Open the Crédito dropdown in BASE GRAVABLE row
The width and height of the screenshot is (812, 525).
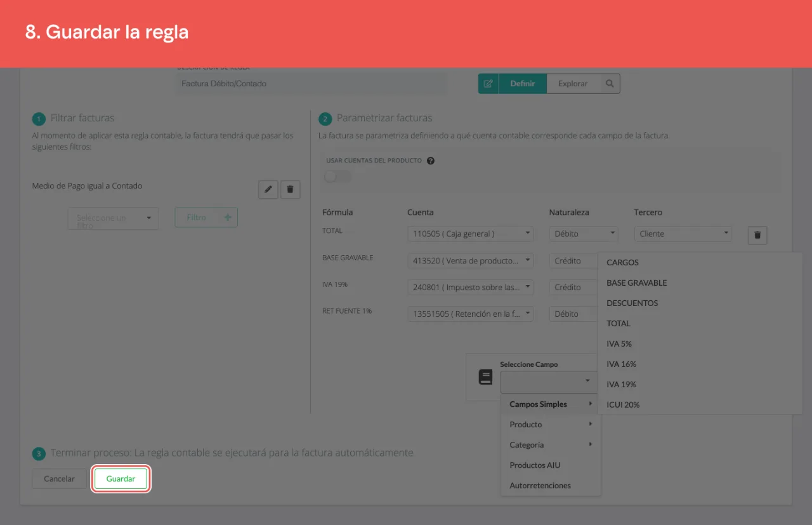[573, 260]
